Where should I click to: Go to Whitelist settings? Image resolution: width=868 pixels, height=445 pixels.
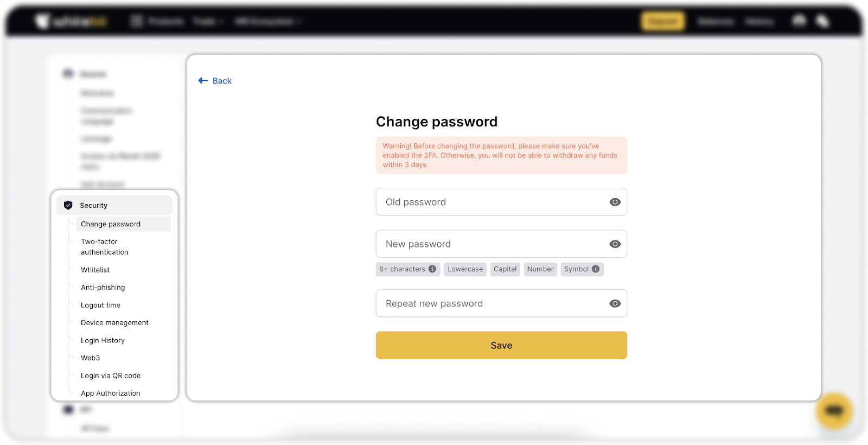[x=95, y=270]
